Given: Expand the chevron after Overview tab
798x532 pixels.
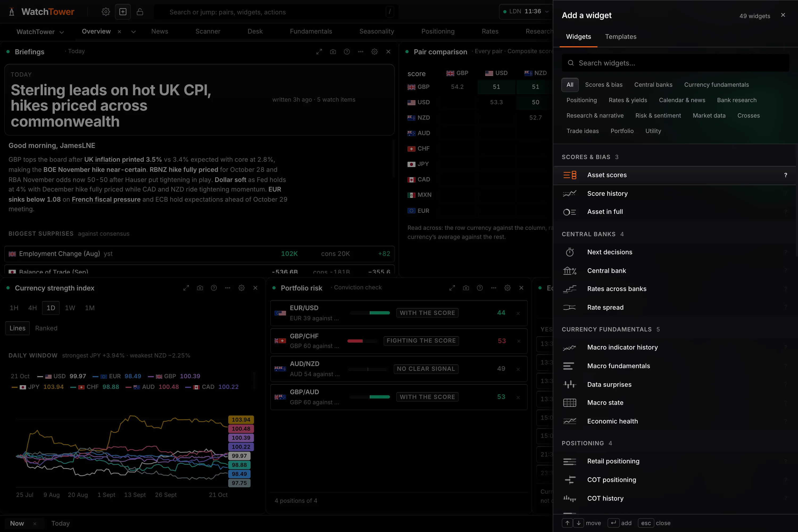Looking at the screenshot, I should point(133,32).
